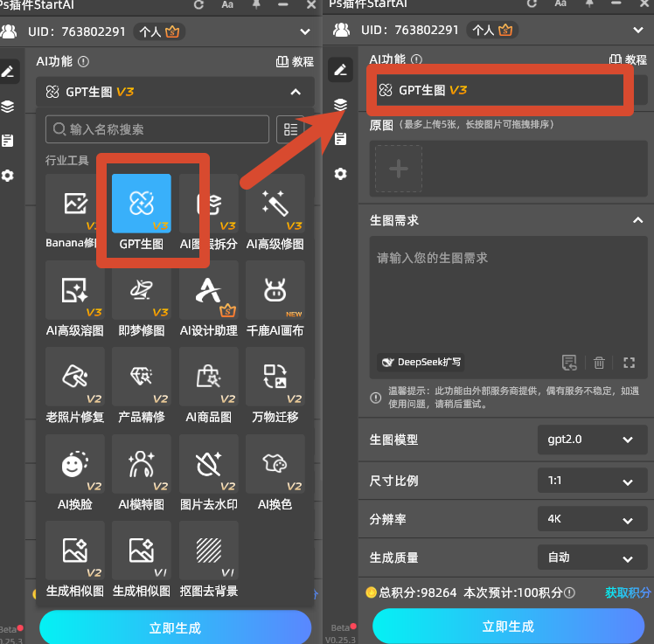Select the 抠图去背景 background removal tool
The height and width of the screenshot is (644, 654).
[209, 551]
